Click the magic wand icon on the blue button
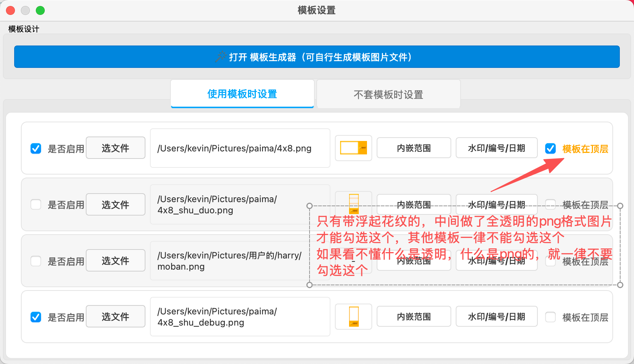Screen dimensions: 634x364 (220, 57)
